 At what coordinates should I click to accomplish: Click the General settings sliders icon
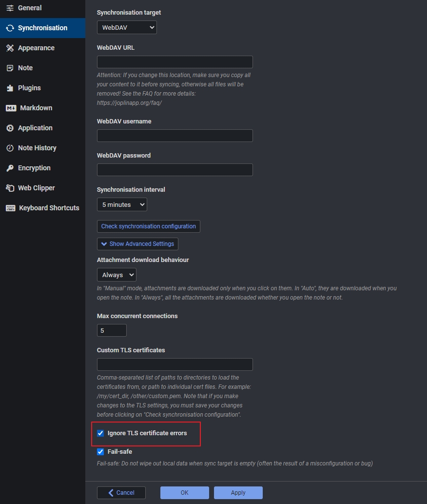click(x=10, y=8)
